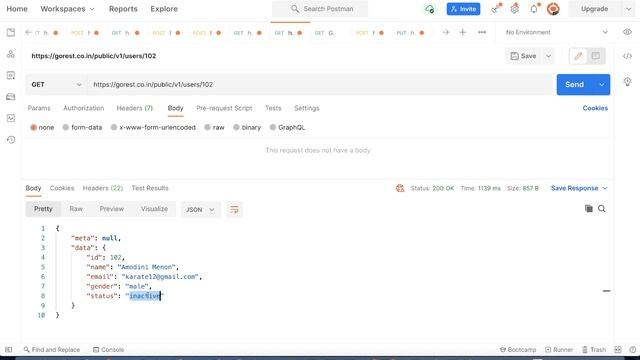The width and height of the screenshot is (640, 360).
Task: Open Environments icon in the sidebar
Action: [11, 76]
